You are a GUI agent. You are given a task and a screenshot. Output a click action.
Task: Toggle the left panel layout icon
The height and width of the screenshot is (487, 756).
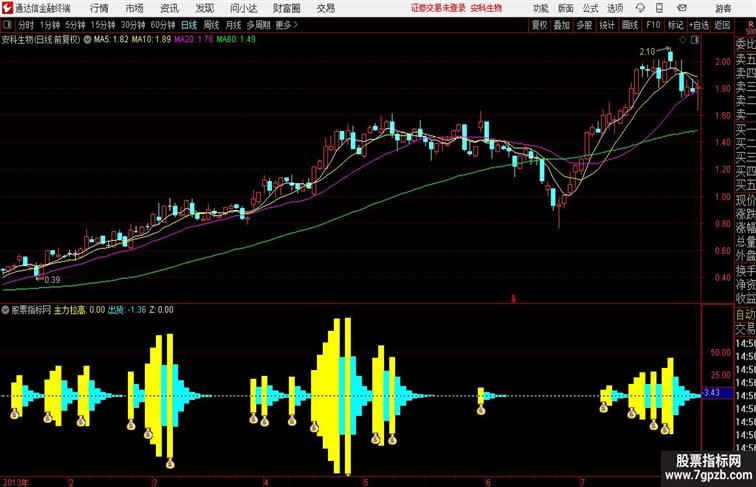coord(7,25)
